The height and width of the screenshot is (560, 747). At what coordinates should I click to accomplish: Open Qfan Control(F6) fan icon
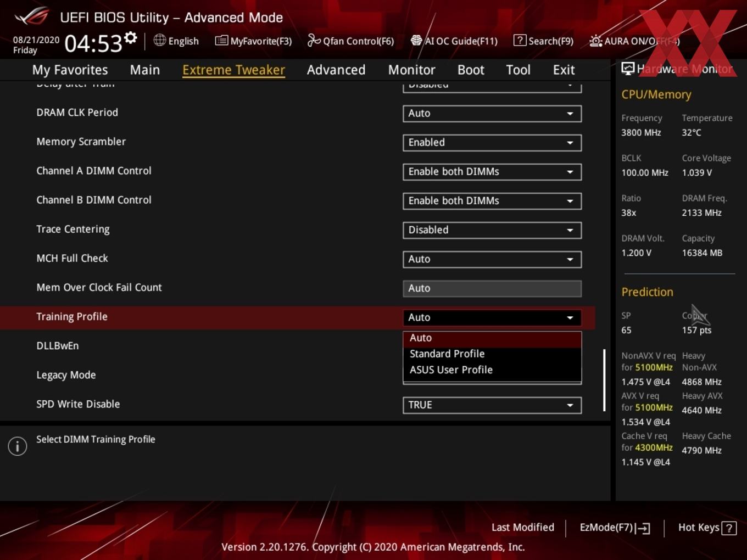[314, 40]
